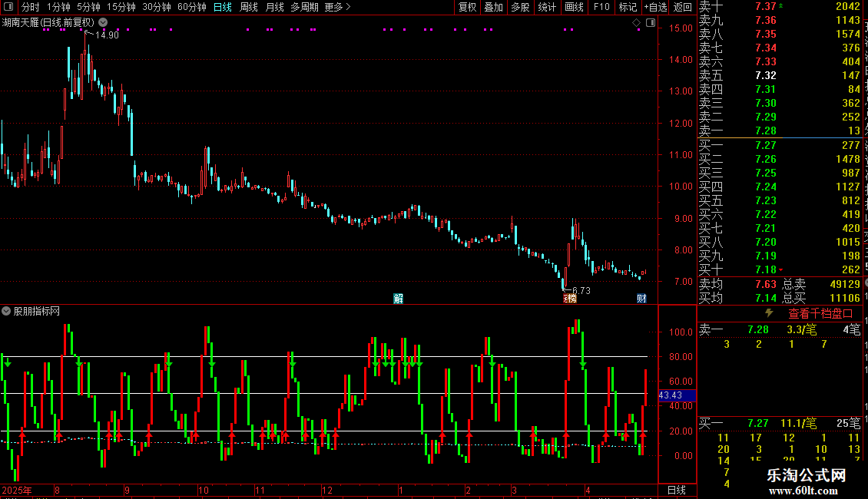Switch to 周线 weekly chart
Viewport: 868px width, 499px height.
(x=249, y=7)
